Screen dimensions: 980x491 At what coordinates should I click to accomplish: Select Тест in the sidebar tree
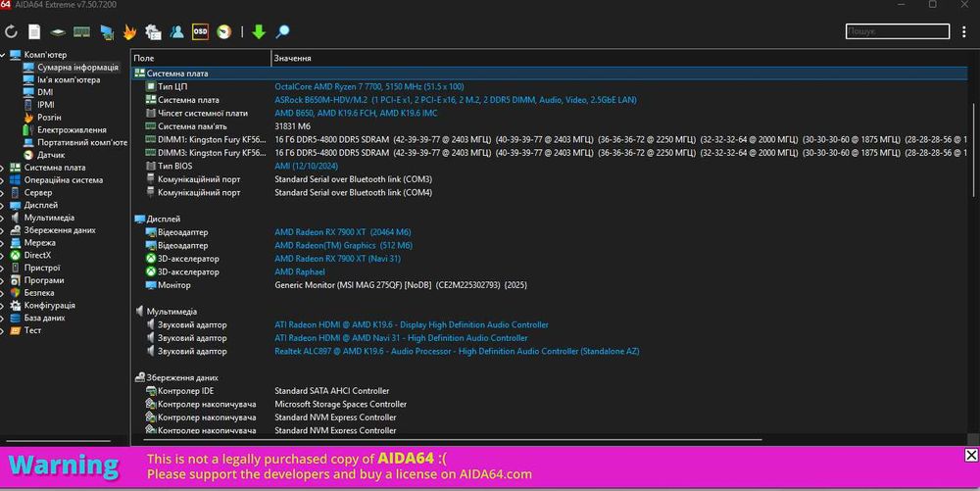click(x=32, y=330)
